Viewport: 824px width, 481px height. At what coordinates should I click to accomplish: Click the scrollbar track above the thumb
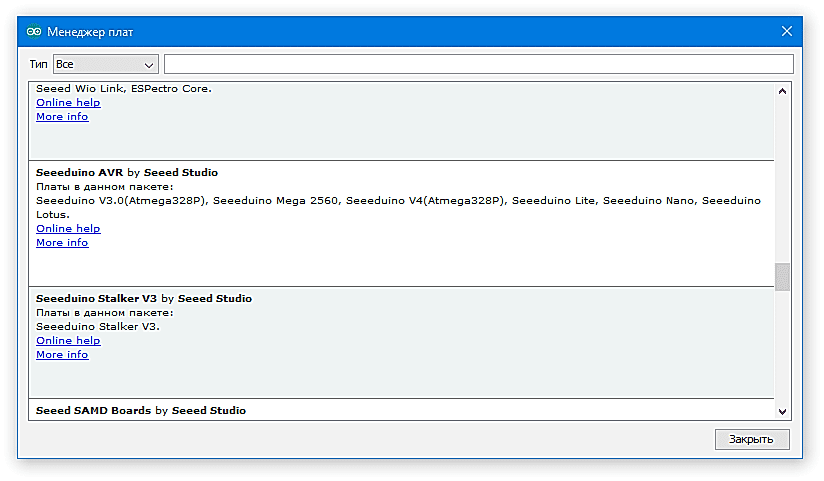tap(782, 180)
